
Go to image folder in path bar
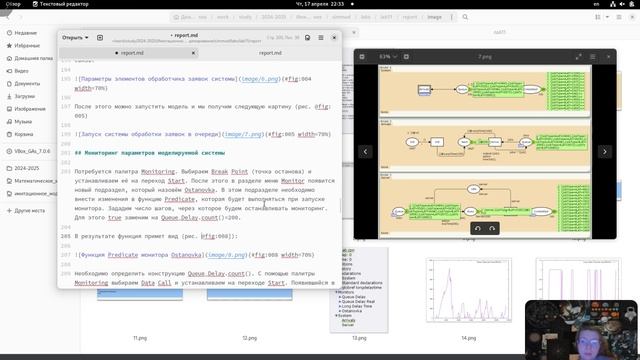pos(434,17)
